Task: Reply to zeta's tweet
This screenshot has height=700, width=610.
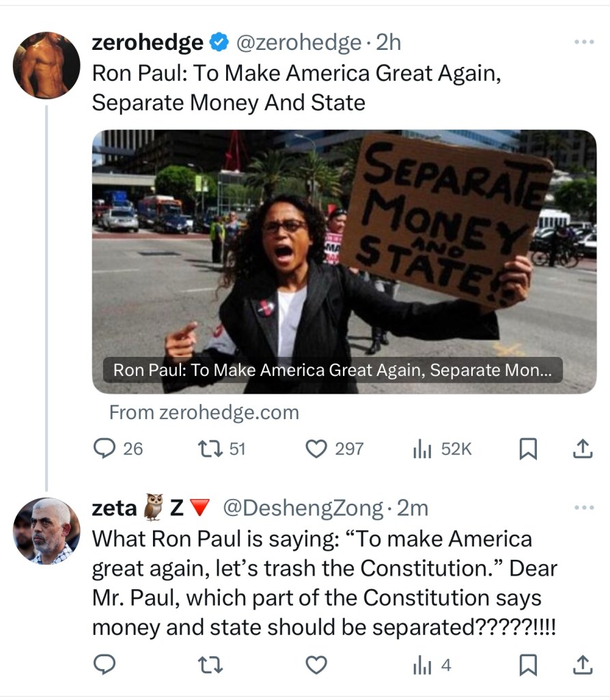Action: click(x=105, y=664)
